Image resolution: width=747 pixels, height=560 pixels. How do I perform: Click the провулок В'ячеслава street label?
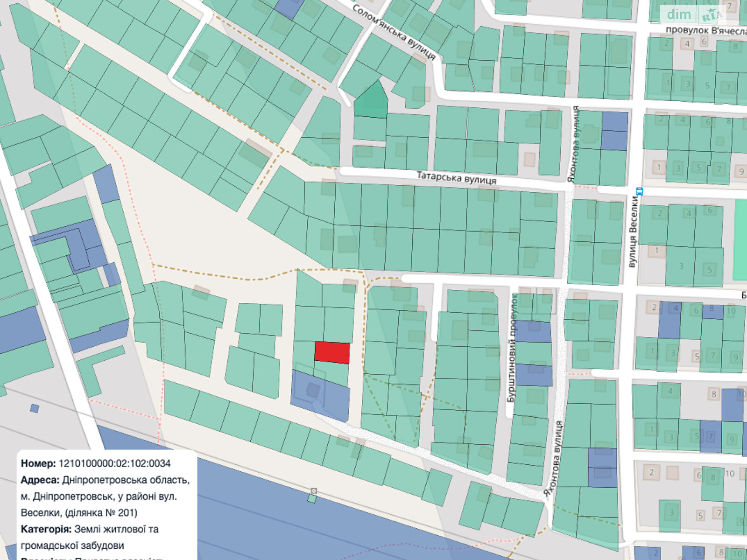(x=705, y=30)
